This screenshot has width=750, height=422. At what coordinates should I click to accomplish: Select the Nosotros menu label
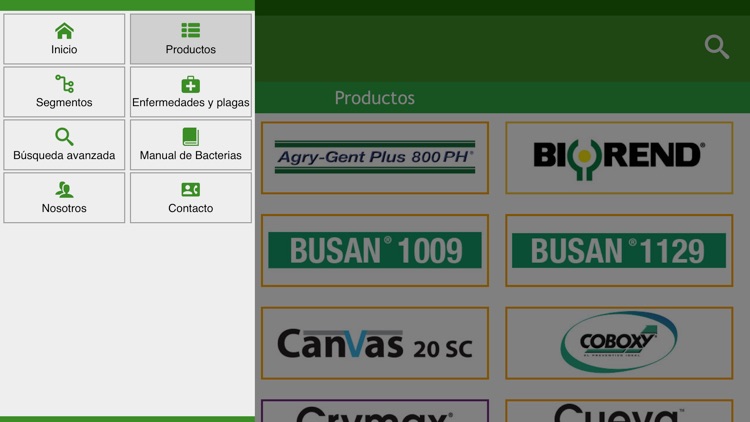tap(64, 208)
